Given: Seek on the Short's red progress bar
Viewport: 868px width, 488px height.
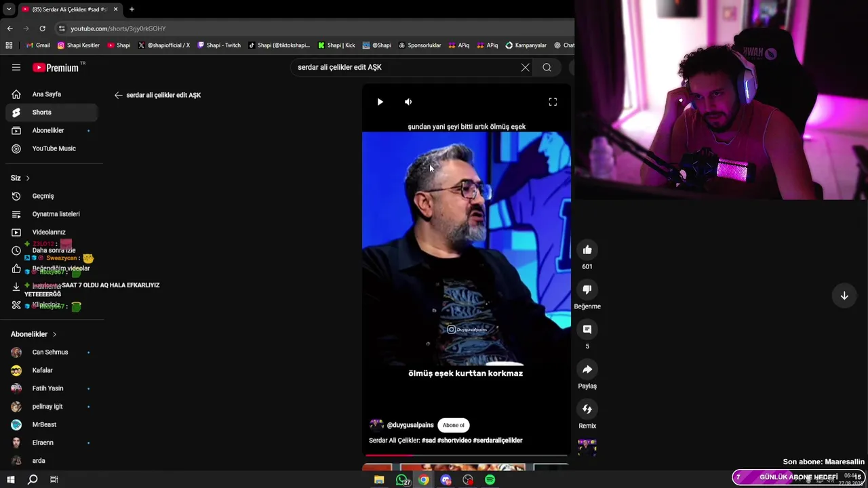Looking at the screenshot, I should (467, 455).
